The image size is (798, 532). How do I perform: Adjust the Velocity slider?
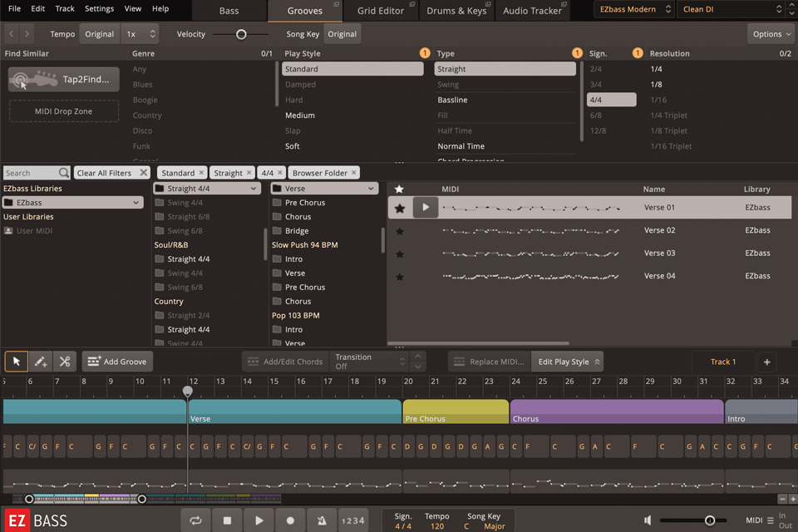(x=241, y=34)
